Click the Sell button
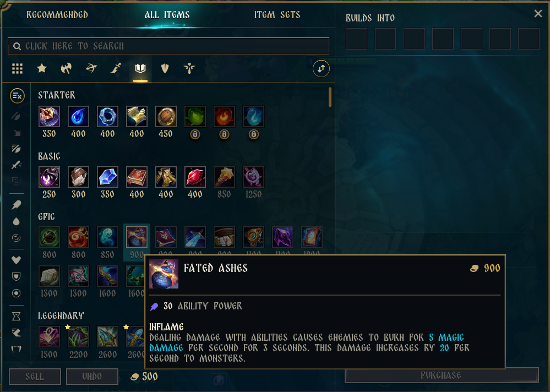The height and width of the screenshot is (392, 550). [x=35, y=377]
